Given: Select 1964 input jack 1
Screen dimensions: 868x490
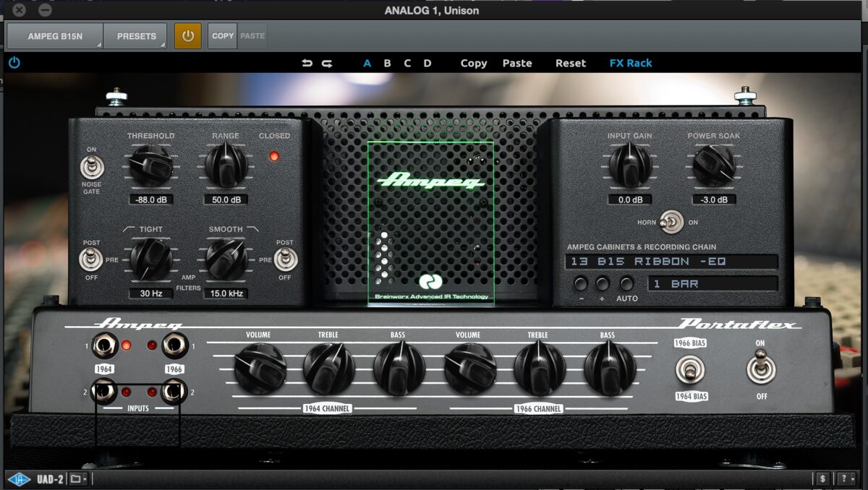Looking at the screenshot, I should pos(104,345).
